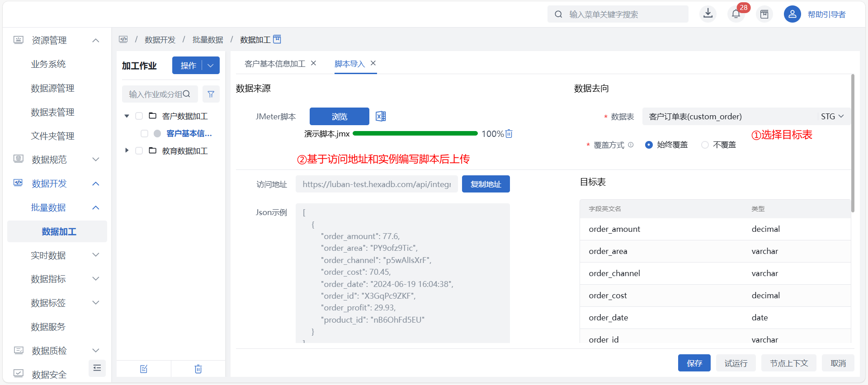Open the 操作 button dropdown arrow
The height and width of the screenshot is (385, 868).
[x=211, y=66]
